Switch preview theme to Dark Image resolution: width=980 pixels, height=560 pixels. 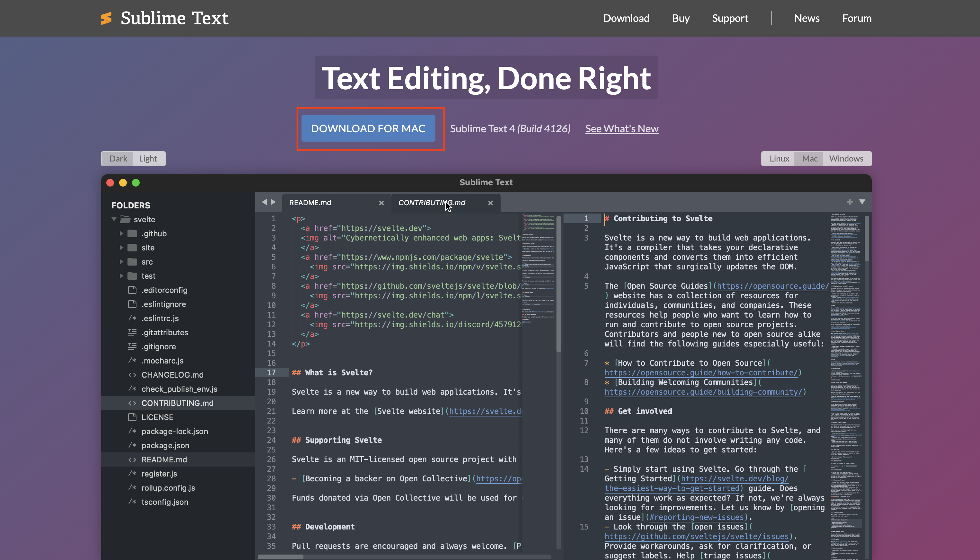(118, 158)
